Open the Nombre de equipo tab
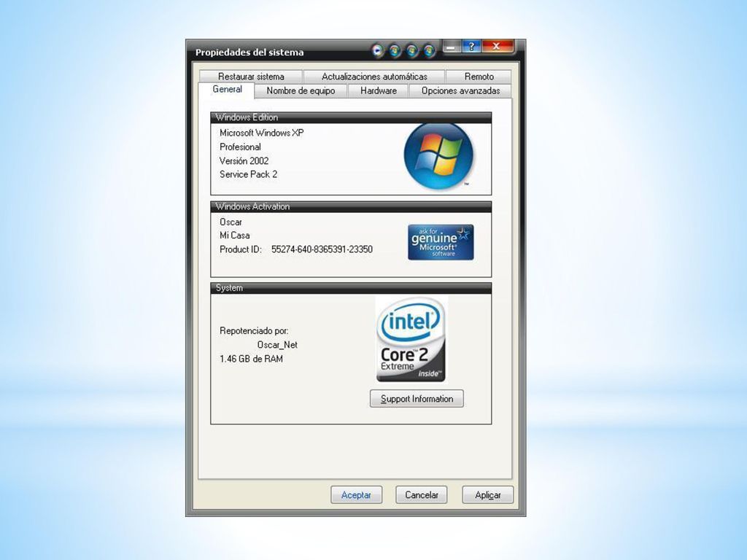Image resolution: width=747 pixels, height=560 pixels. [x=301, y=90]
